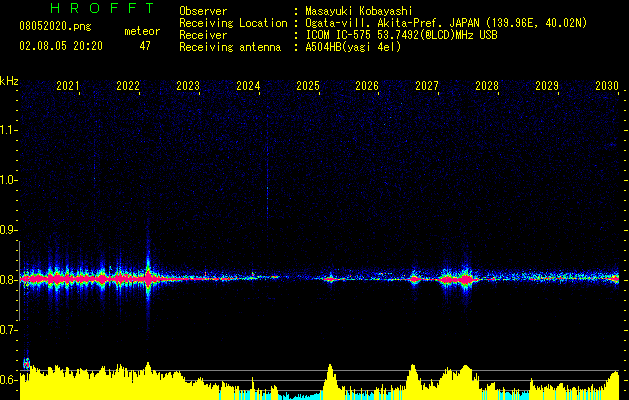This screenshot has width=629, height=400.
Task: Click the date stamp 02.08.05 20:20
Action: 61,46
